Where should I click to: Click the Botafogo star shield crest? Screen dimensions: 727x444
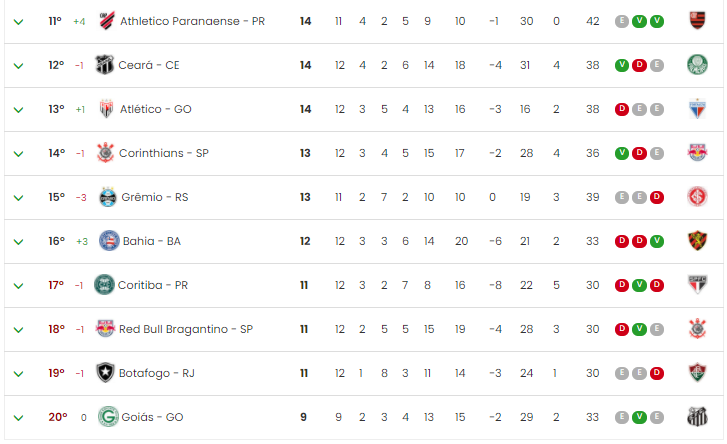point(105,373)
